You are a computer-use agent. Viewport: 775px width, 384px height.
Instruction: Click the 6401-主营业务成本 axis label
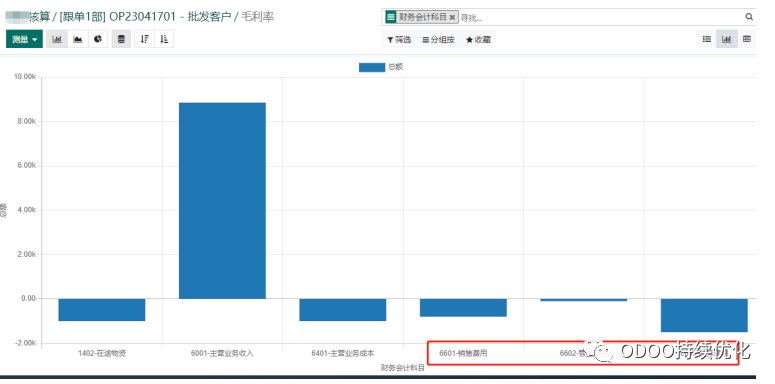pos(343,353)
